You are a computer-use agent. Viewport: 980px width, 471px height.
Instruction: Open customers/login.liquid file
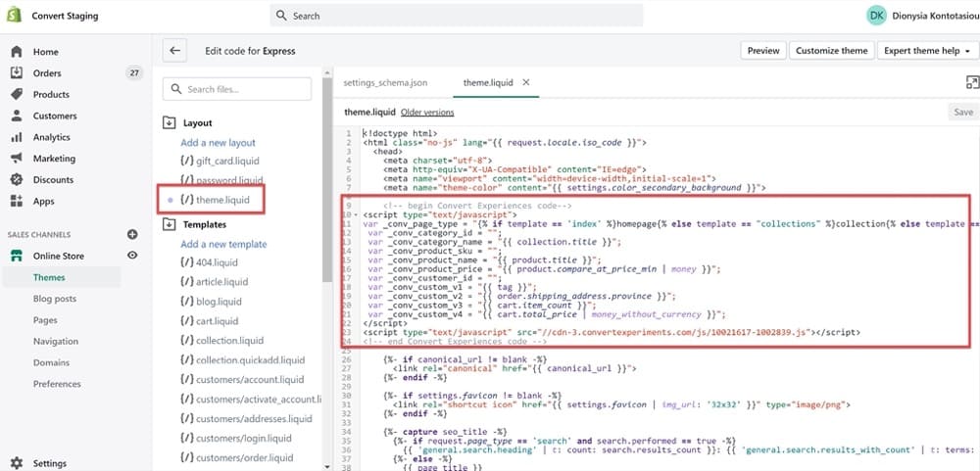click(235, 438)
